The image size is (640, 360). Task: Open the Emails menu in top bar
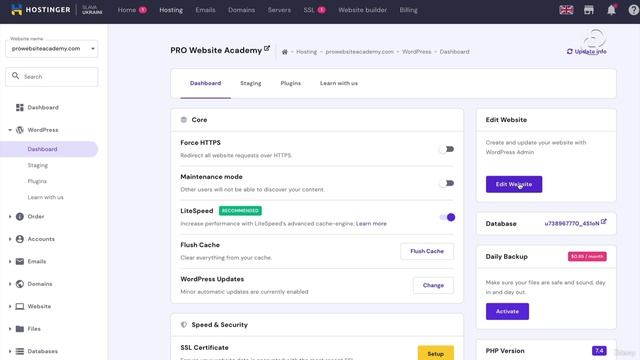coord(205,10)
